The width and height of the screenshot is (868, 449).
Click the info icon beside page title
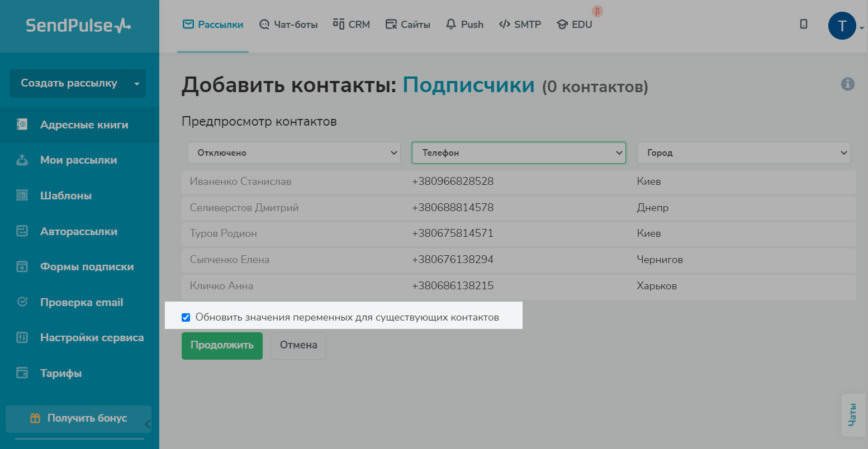coord(847,84)
